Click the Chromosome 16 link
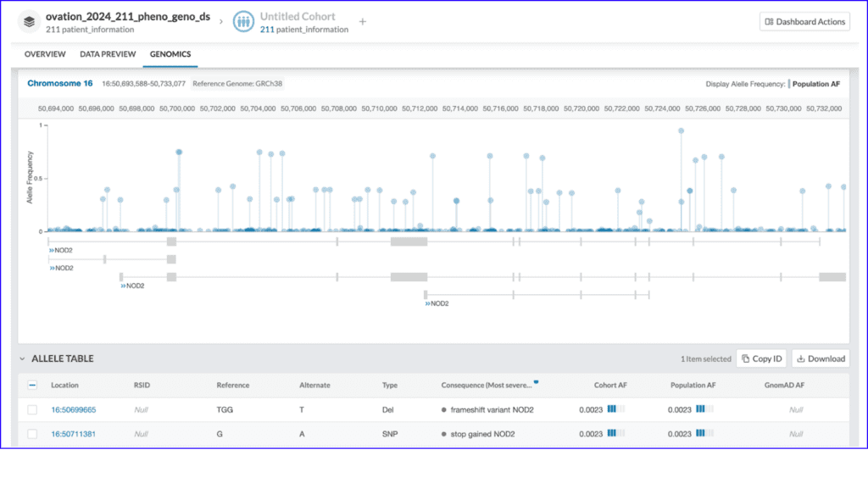The width and height of the screenshot is (868, 483). (x=60, y=84)
